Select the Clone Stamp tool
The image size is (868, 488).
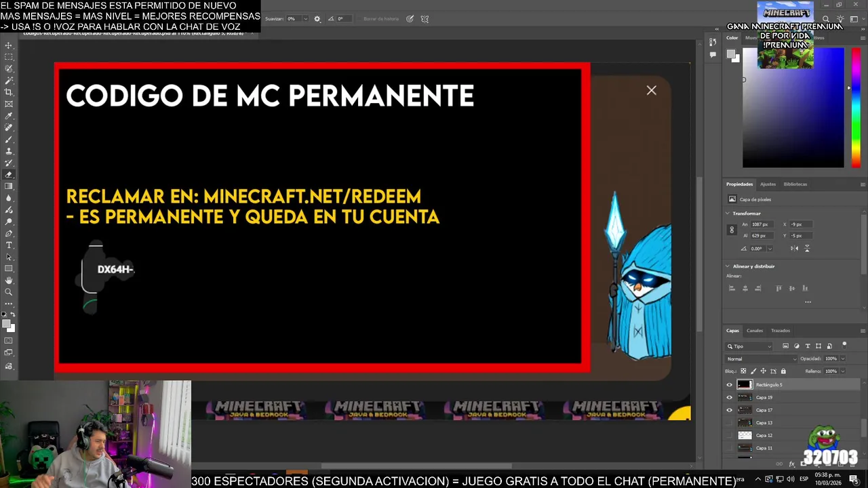pyautogui.click(x=9, y=151)
